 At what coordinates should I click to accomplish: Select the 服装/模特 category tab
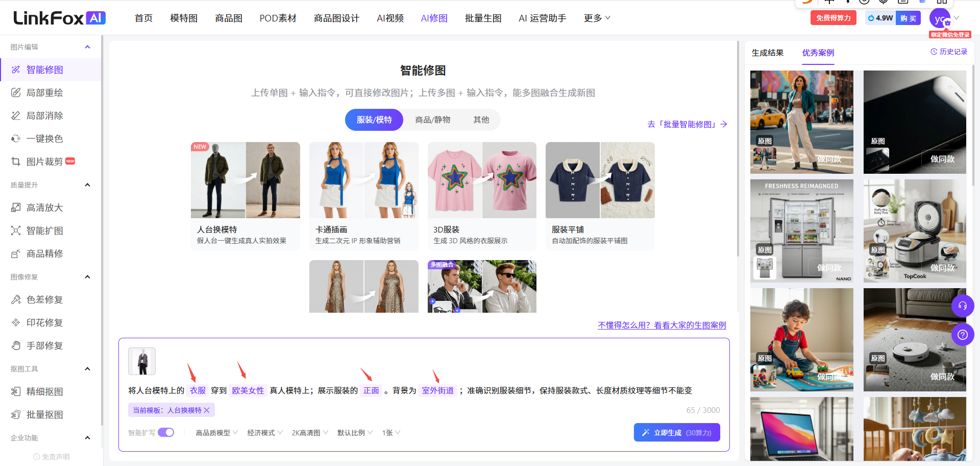coord(374,120)
